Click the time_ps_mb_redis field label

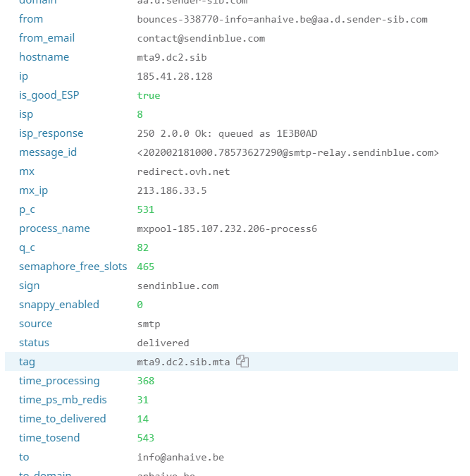point(63,400)
